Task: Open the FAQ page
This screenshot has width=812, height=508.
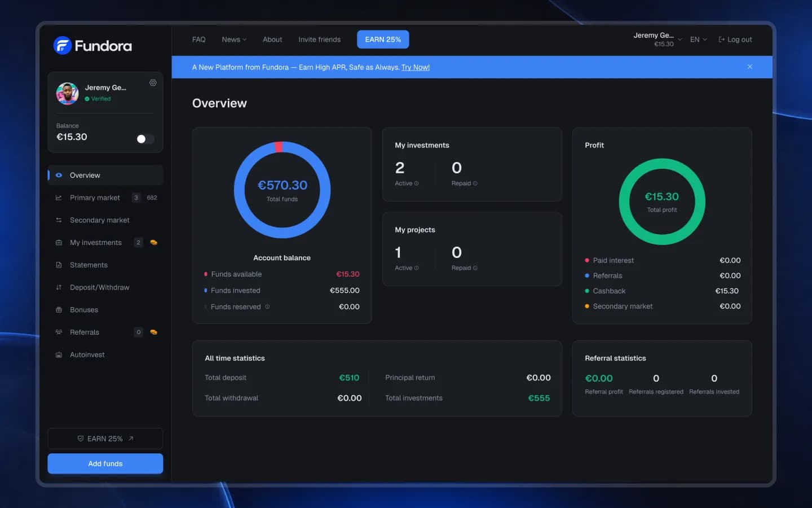Action: pyautogui.click(x=198, y=40)
